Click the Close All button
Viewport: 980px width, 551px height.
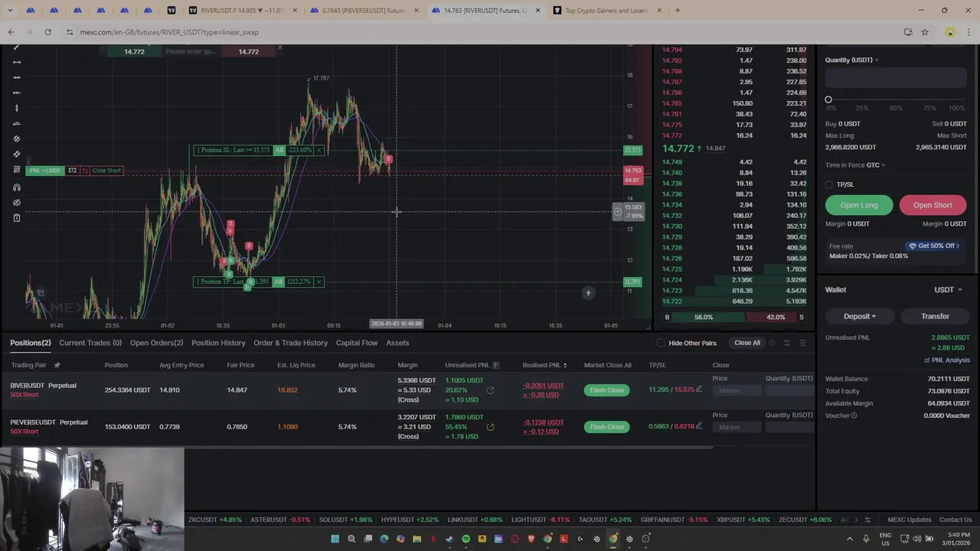(747, 343)
